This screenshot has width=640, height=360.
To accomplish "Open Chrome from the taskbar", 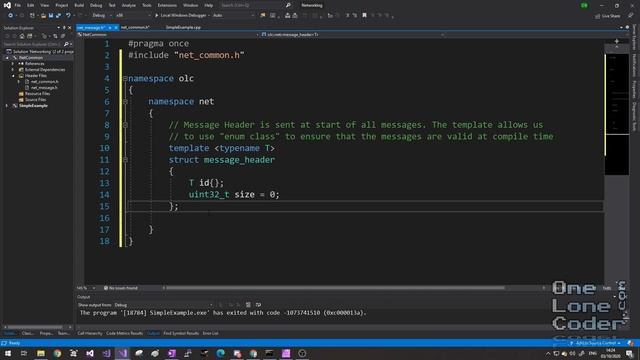I will pyautogui.click(x=57, y=353).
